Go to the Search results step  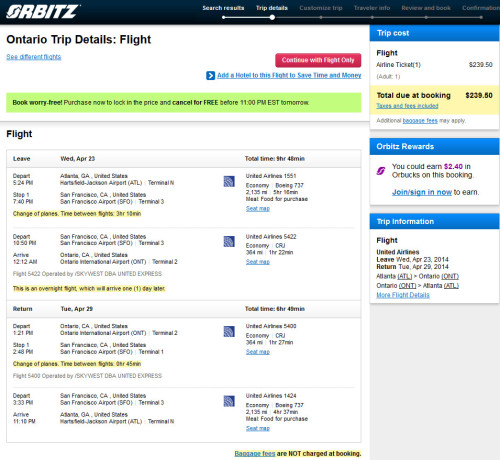click(223, 8)
